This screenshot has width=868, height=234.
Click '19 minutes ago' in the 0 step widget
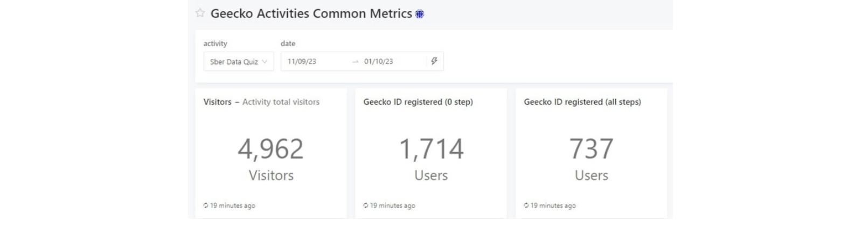coord(393,205)
